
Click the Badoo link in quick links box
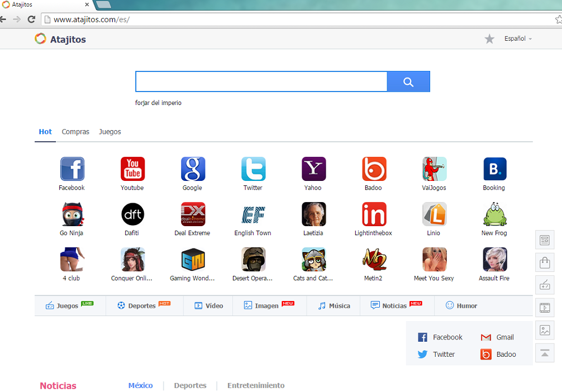click(498, 355)
